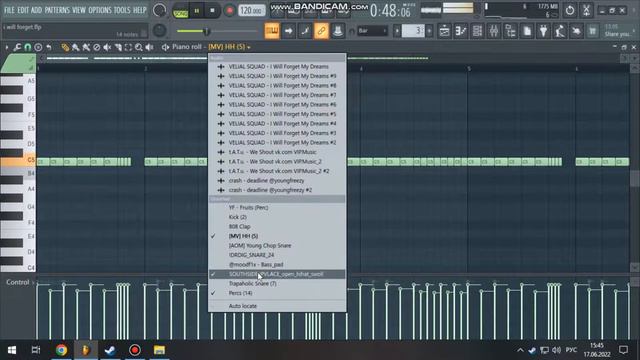This screenshot has width=640, height=360.
Task: Click the metronome icon in the toolbar
Action: click(338, 31)
